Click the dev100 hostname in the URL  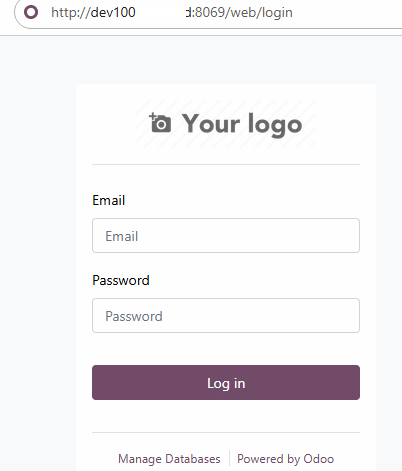tap(113, 13)
